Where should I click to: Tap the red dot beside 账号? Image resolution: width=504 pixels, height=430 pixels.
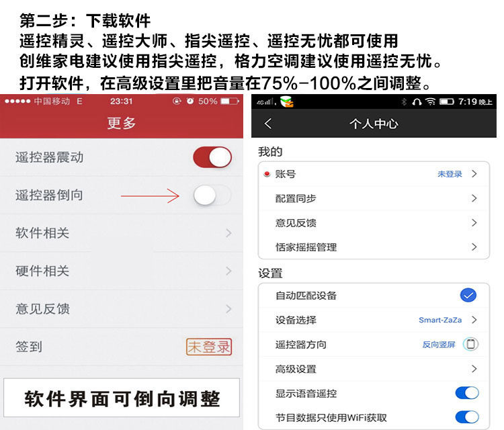(x=267, y=174)
